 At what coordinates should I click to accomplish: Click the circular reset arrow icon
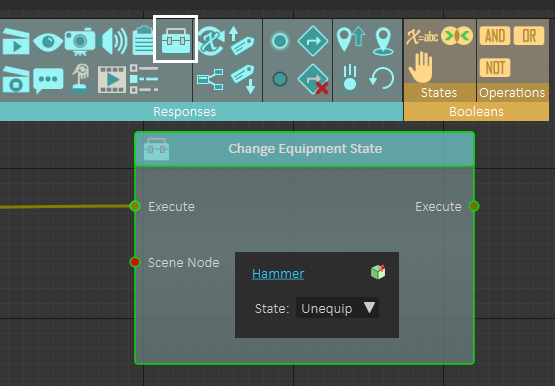[x=382, y=78]
